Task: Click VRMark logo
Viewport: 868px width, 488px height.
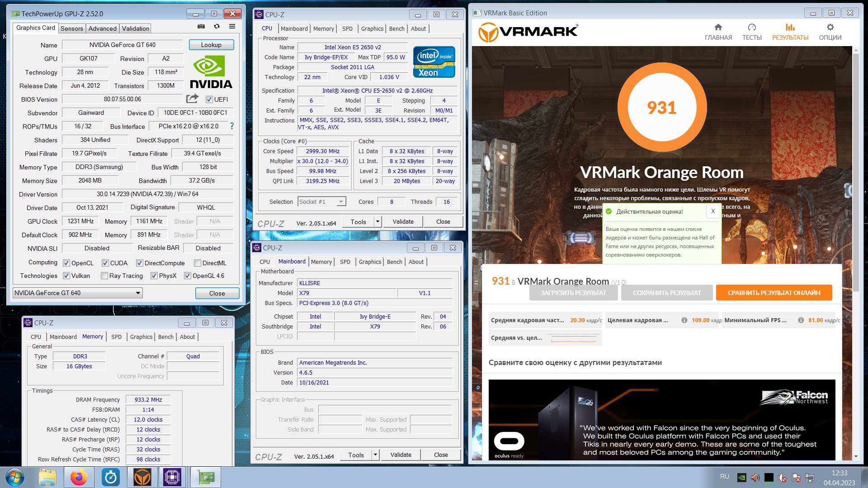Action: [528, 32]
